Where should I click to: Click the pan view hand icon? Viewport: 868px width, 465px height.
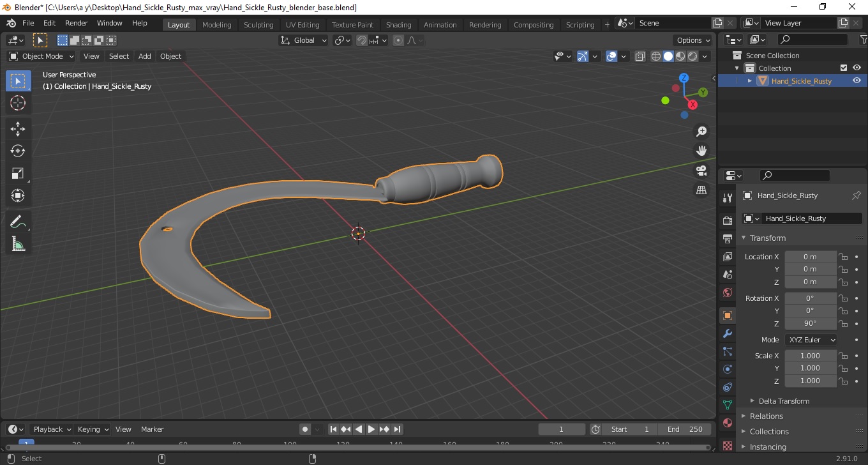[x=701, y=151]
